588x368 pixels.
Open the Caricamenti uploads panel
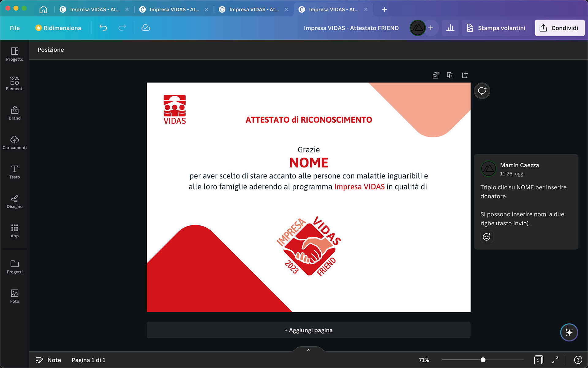click(x=14, y=143)
